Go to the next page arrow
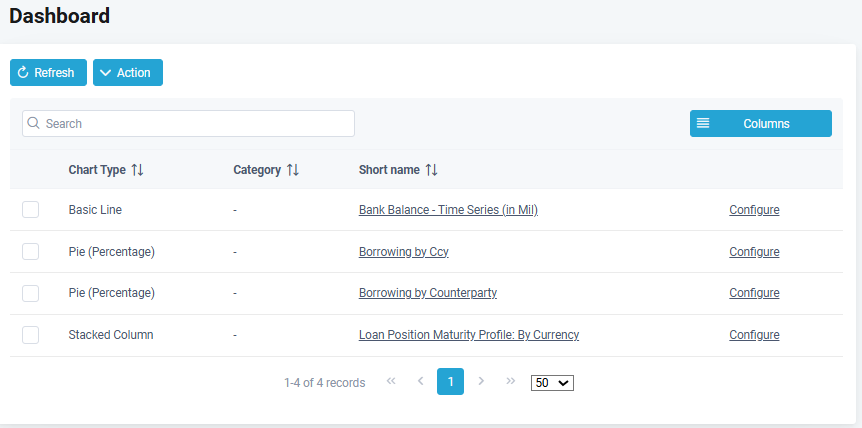Screen dimensions: 862x428 pos(481,382)
